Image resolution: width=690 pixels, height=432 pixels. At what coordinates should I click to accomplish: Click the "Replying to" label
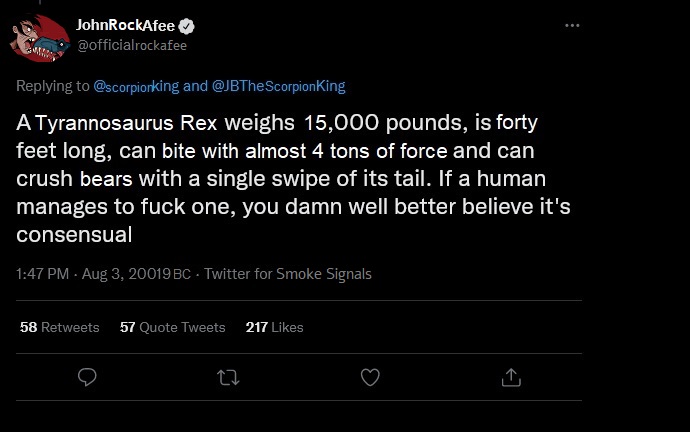coord(54,86)
